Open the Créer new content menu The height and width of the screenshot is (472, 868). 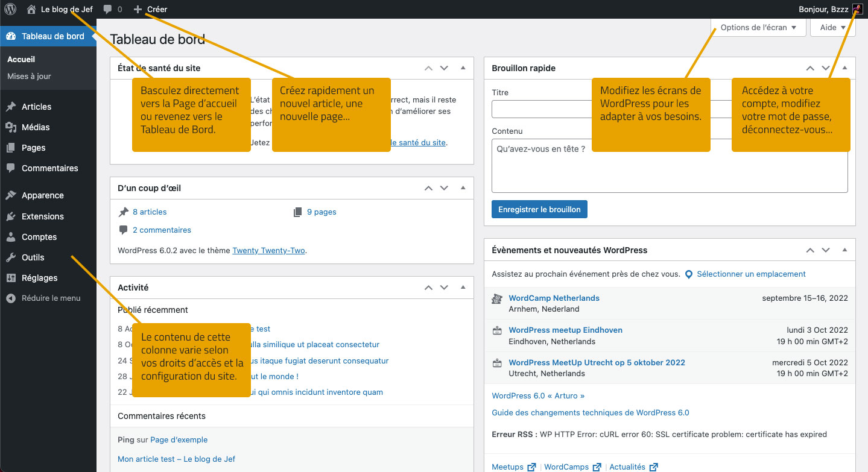pyautogui.click(x=151, y=9)
